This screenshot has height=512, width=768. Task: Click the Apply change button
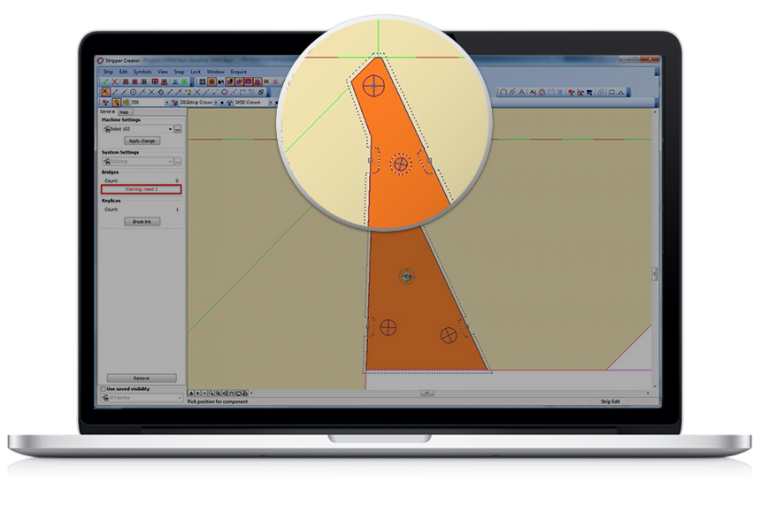coord(142,141)
